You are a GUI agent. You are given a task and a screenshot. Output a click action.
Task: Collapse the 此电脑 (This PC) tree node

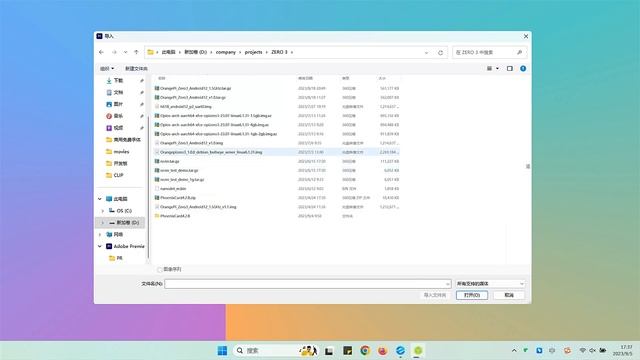pyautogui.click(x=100, y=199)
